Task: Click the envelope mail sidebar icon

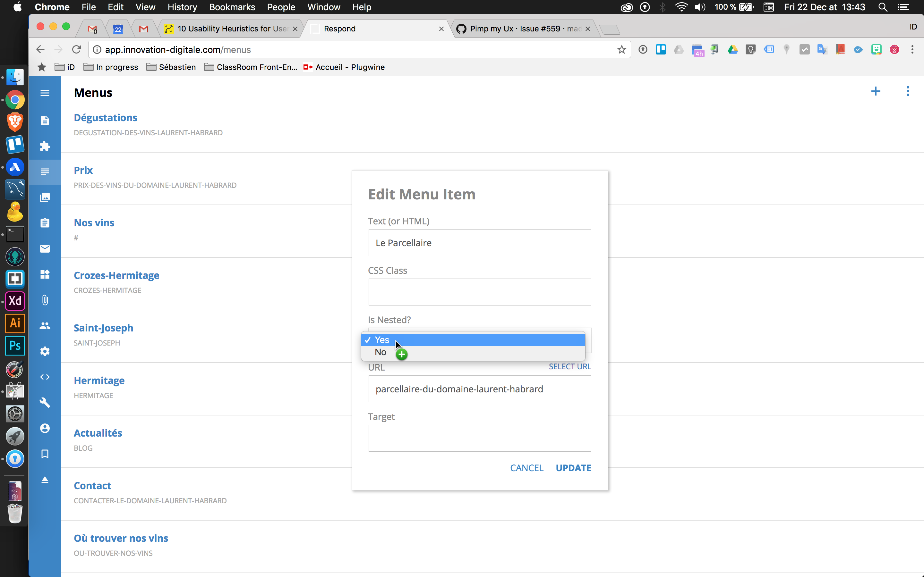Action: pyautogui.click(x=45, y=249)
